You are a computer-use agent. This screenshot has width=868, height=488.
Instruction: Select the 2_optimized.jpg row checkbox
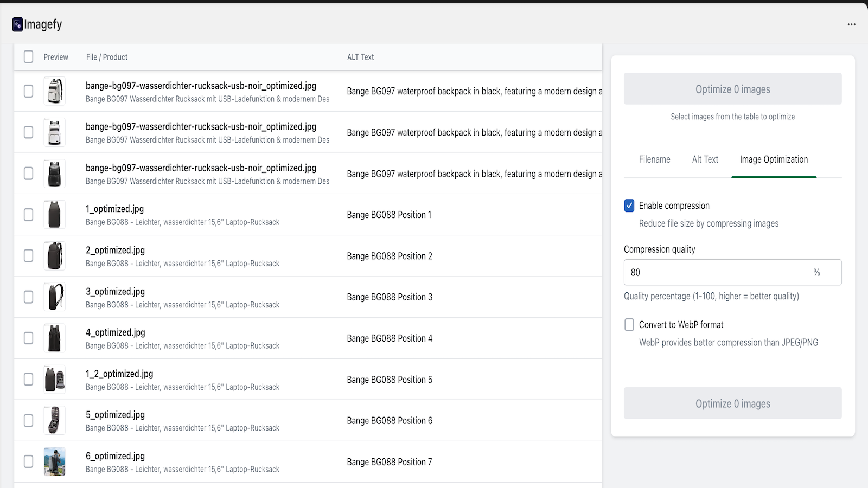(29, 256)
